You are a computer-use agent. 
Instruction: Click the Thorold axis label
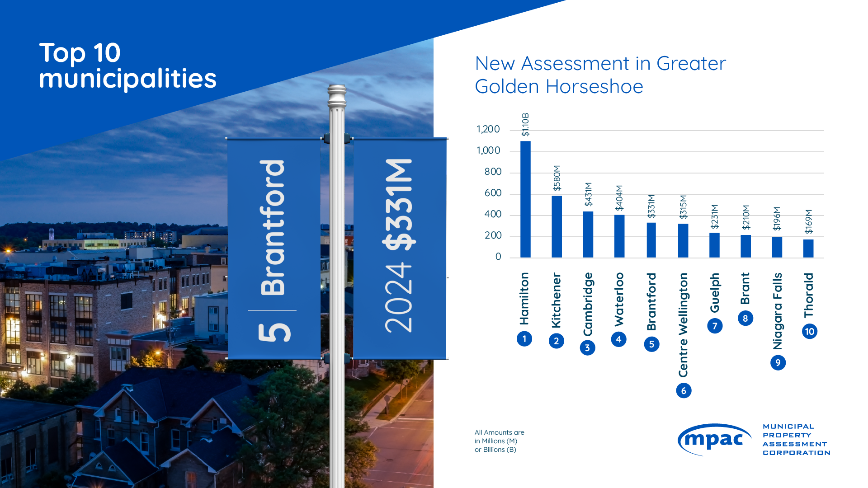pyautogui.click(x=808, y=296)
